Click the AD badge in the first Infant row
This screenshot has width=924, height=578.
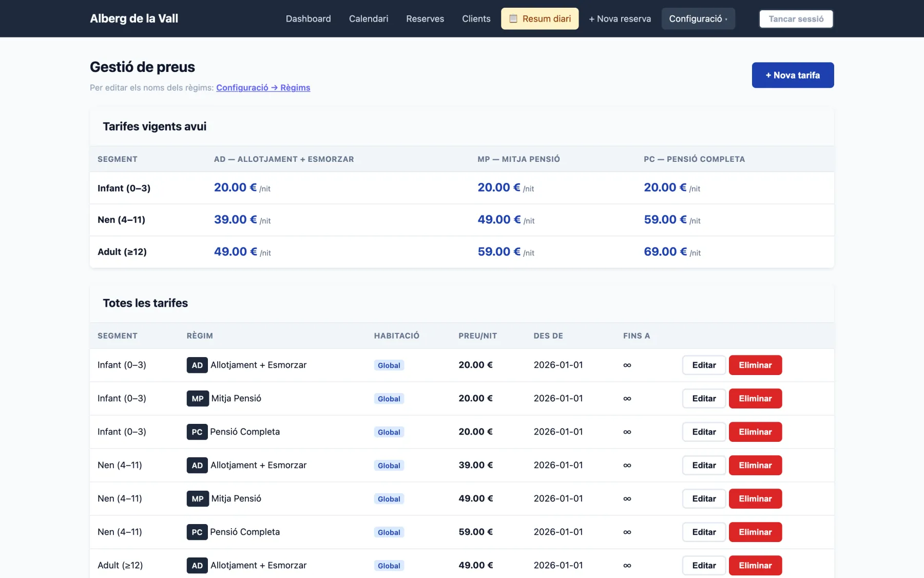(197, 365)
